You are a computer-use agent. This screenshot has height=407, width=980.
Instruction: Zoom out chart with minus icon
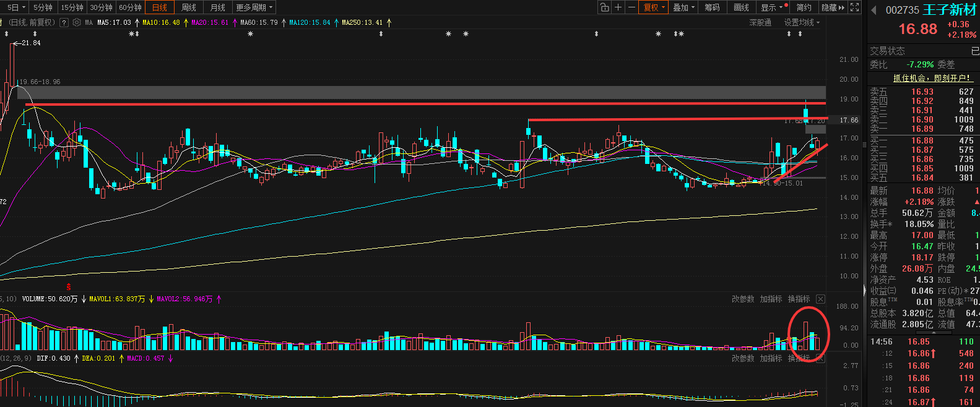point(631,7)
